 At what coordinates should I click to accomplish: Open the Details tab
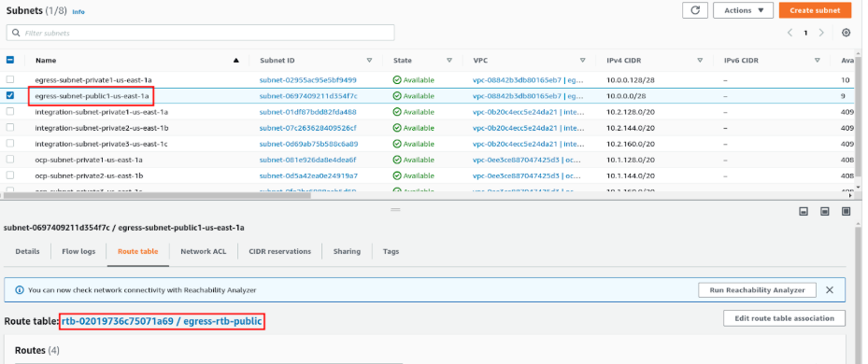click(x=27, y=251)
